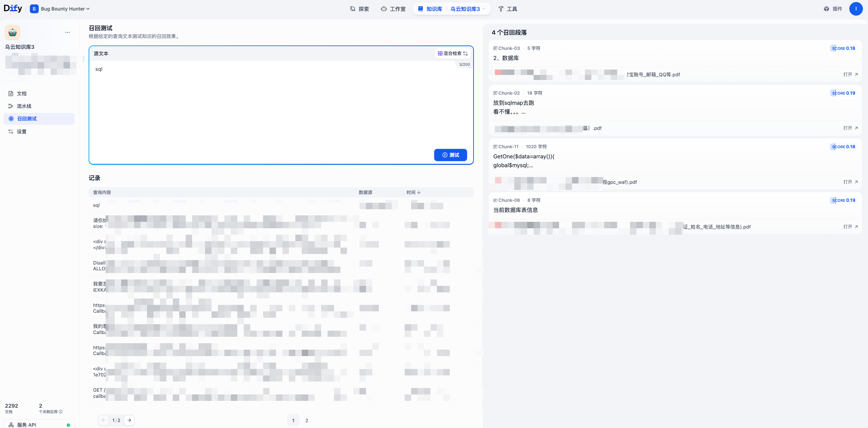Open 设置 settings in the sidebar
The width and height of the screenshot is (868, 428).
[21, 132]
